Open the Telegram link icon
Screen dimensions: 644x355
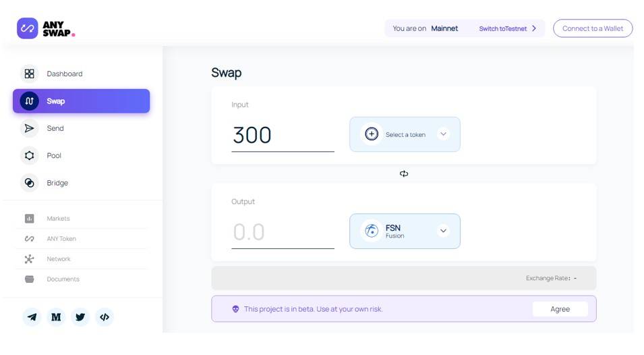(32, 317)
